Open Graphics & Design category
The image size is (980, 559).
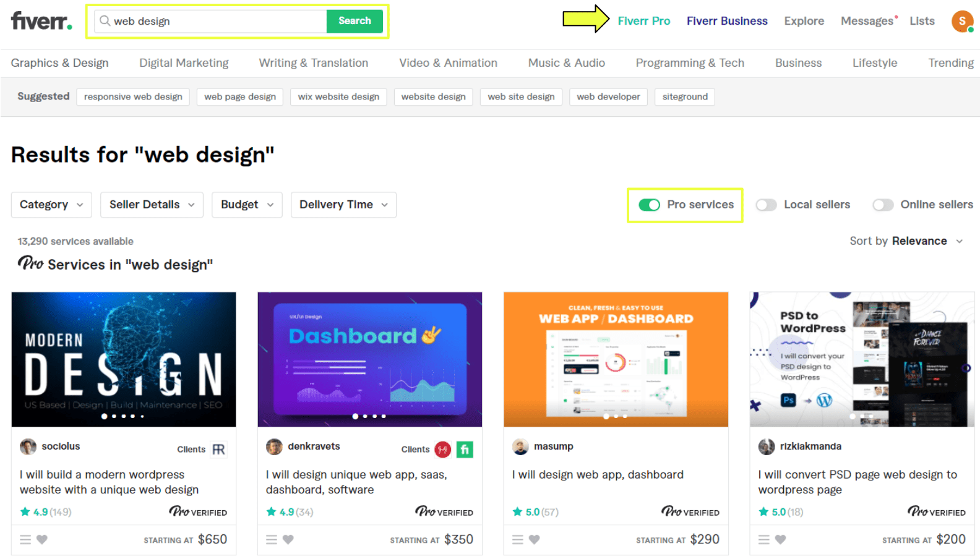pos(59,63)
